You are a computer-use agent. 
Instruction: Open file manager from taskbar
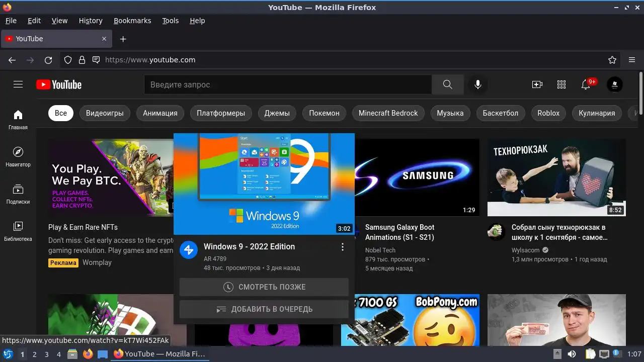coord(72,354)
